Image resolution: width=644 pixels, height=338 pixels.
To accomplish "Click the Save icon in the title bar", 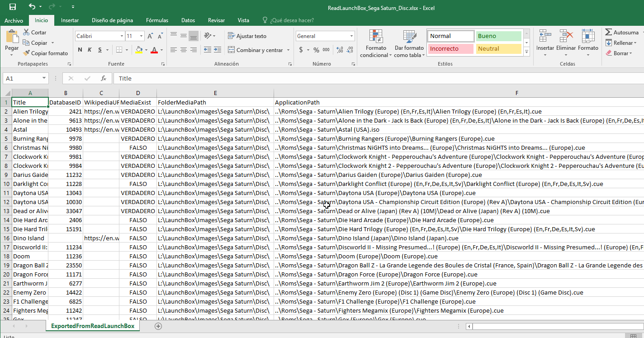I will (x=13, y=7).
